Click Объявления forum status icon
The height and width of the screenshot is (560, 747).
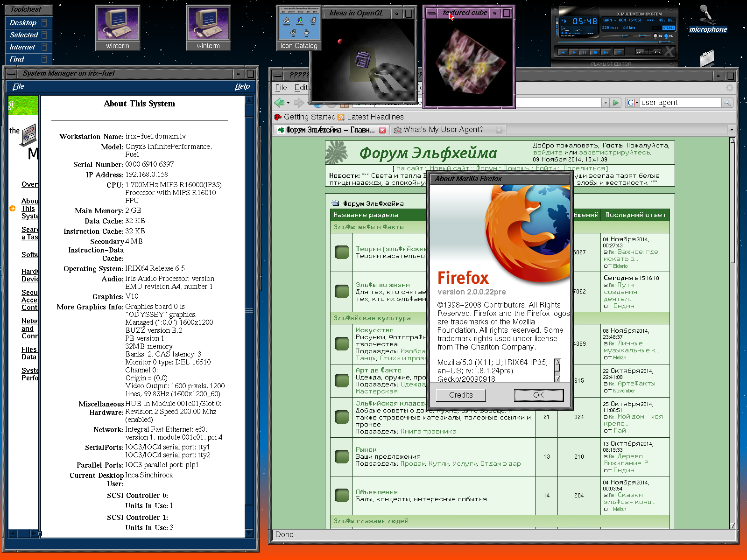point(342,496)
